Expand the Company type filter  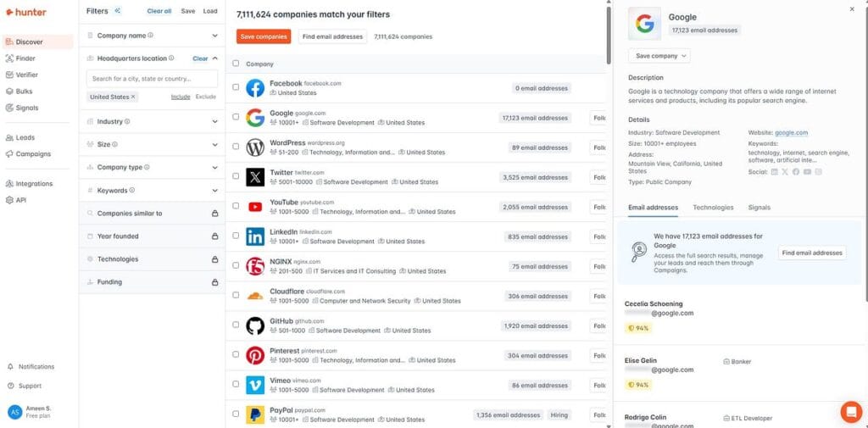pos(153,167)
